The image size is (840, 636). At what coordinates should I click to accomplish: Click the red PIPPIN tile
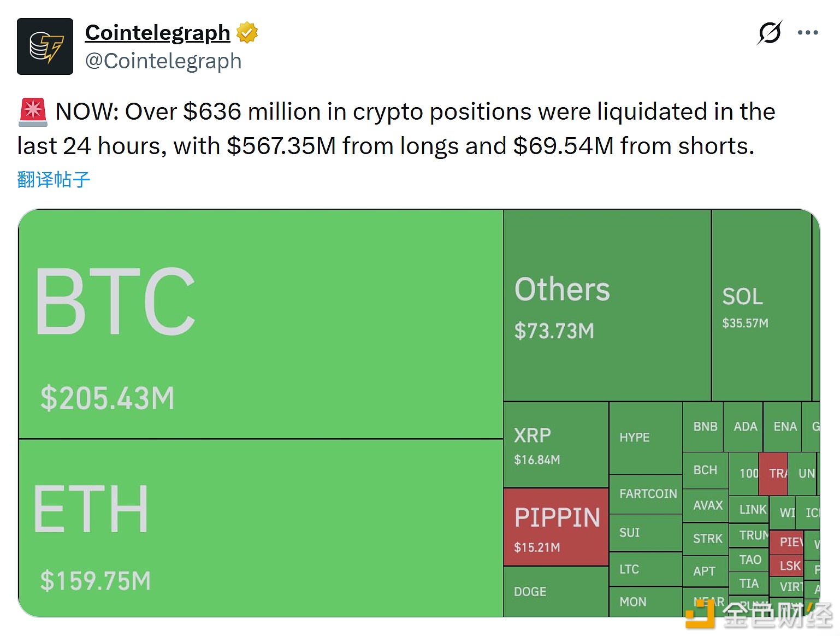coord(555,527)
